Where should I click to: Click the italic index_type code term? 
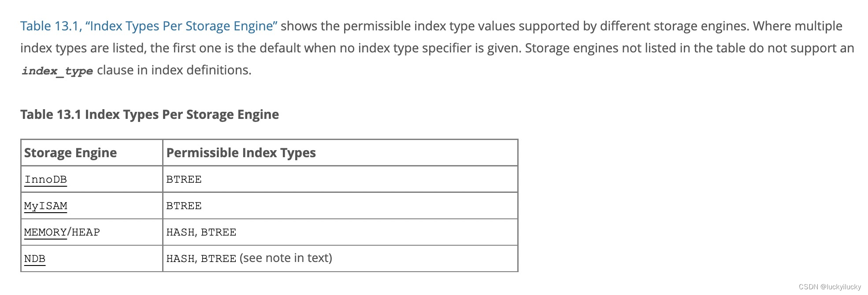(57, 71)
